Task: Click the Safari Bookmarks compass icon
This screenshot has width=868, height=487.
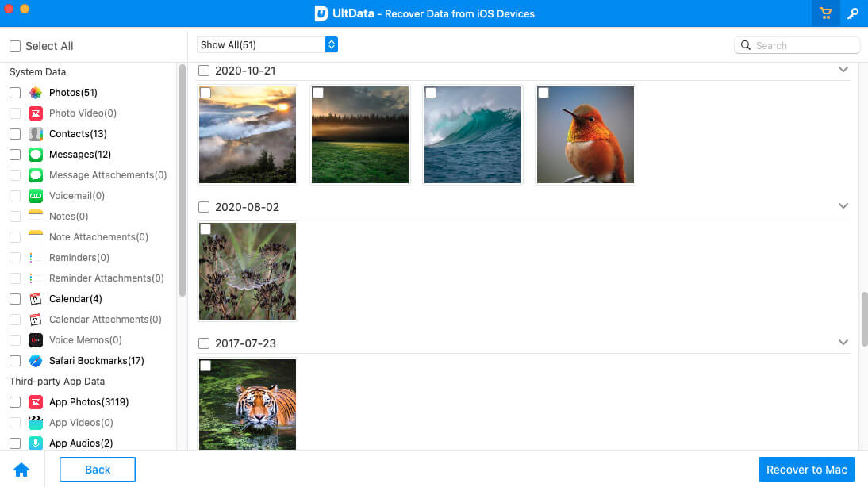Action: click(36, 361)
